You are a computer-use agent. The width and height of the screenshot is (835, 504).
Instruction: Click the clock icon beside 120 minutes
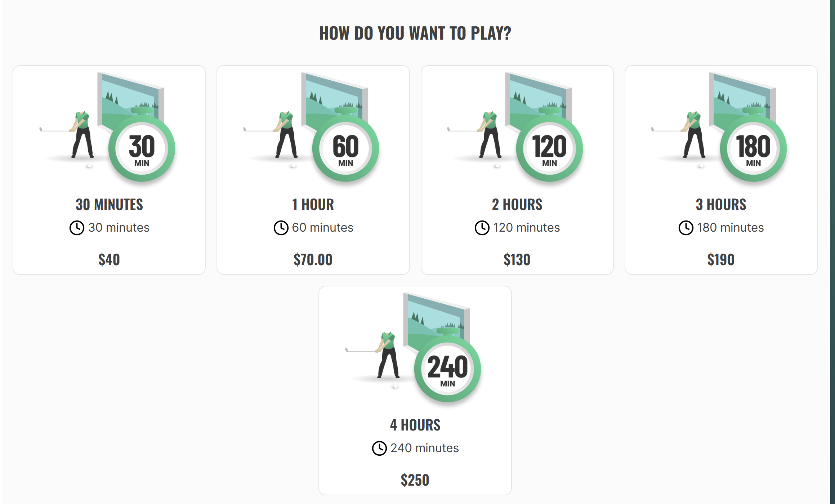(x=482, y=228)
